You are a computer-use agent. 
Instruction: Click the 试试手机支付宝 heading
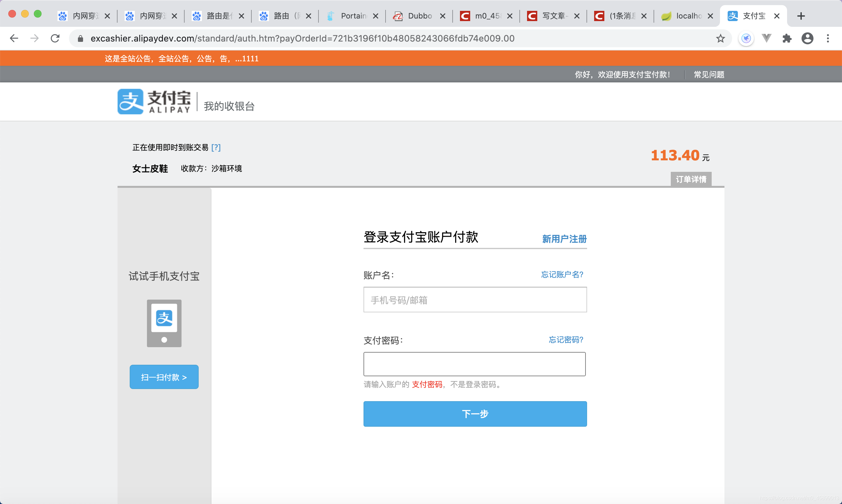[164, 276]
